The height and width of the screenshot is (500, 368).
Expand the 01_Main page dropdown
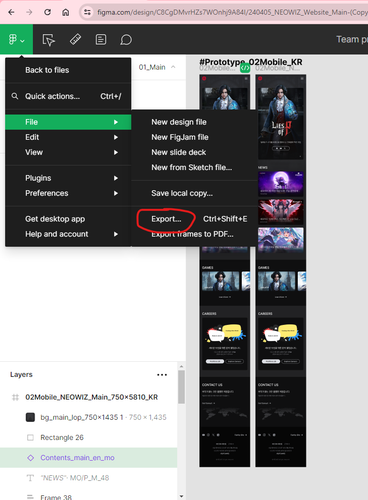(157, 67)
